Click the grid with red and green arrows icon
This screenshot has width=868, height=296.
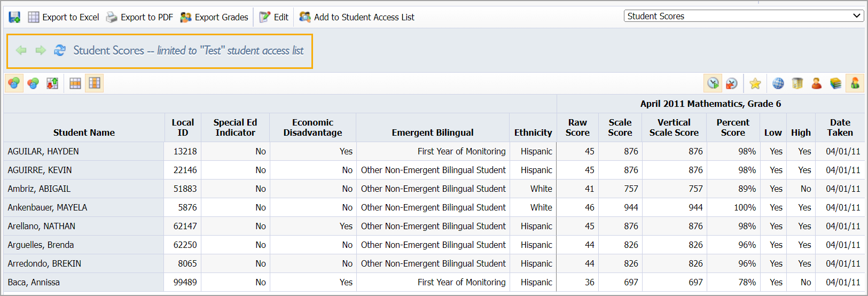point(52,83)
